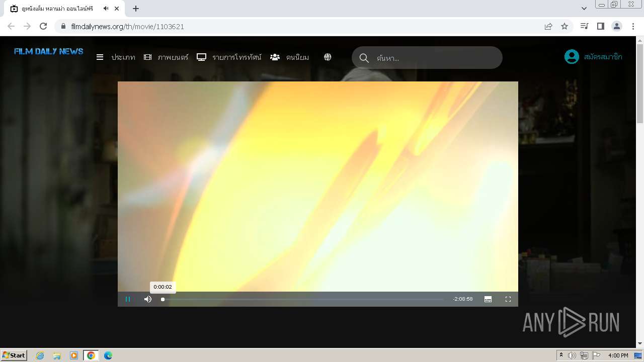Screen dimensions: 644x362
Task: View site information lock icon
Action: coord(63,26)
